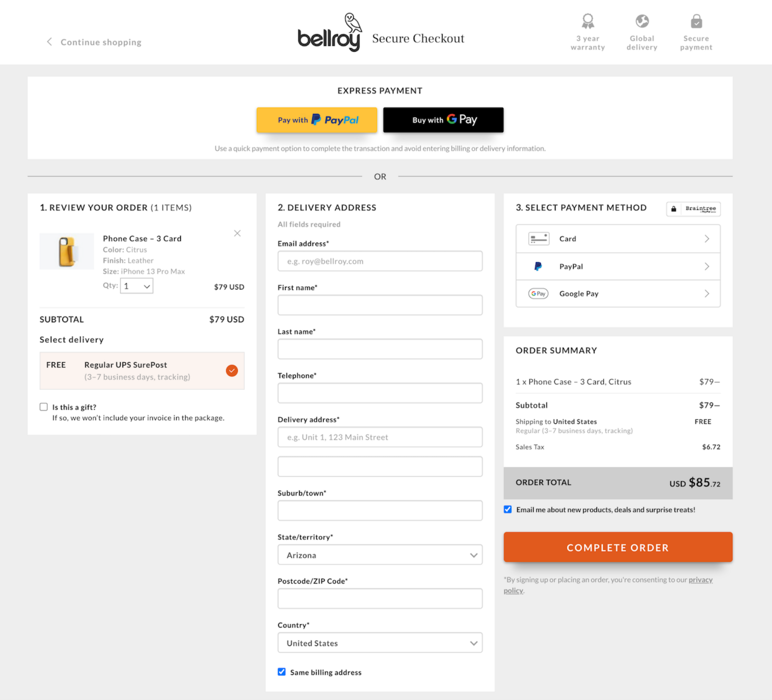The height and width of the screenshot is (700, 772).
Task: Click the Email address field
Action: [380, 261]
